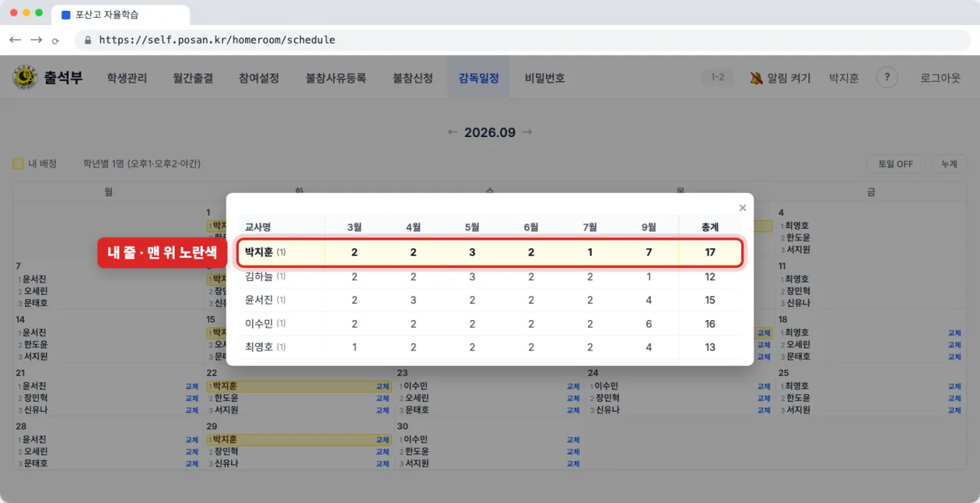Open the 참여설정 menu

[x=259, y=77]
